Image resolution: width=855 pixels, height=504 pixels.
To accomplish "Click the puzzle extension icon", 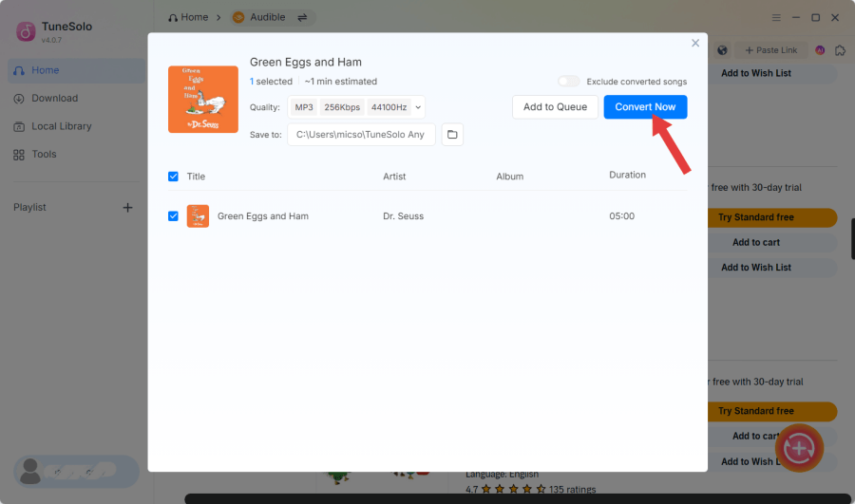I will click(841, 50).
